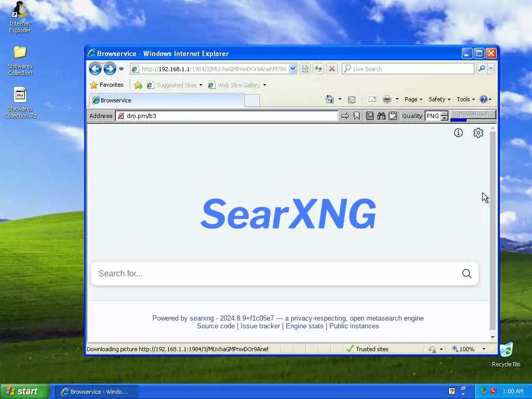This screenshot has width=532, height=399.
Task: Open the SearXNG info (About) icon
Action: tap(458, 133)
